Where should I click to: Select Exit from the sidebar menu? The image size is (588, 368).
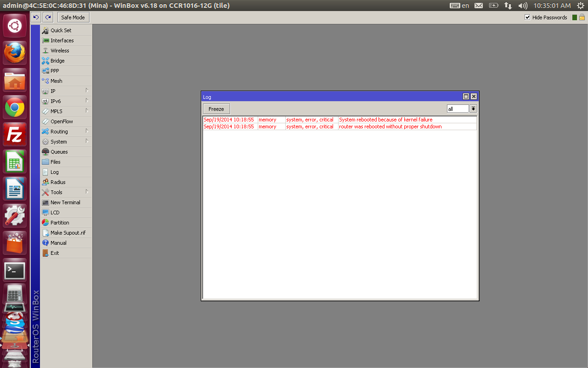coord(54,253)
